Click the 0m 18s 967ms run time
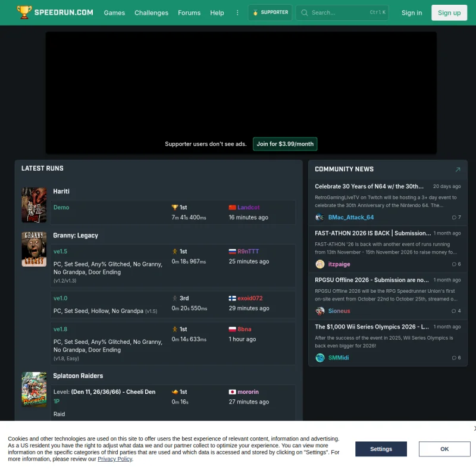 pos(189,261)
